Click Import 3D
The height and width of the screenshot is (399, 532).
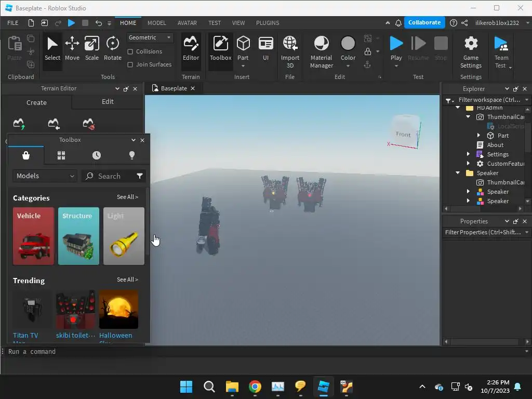(290, 51)
